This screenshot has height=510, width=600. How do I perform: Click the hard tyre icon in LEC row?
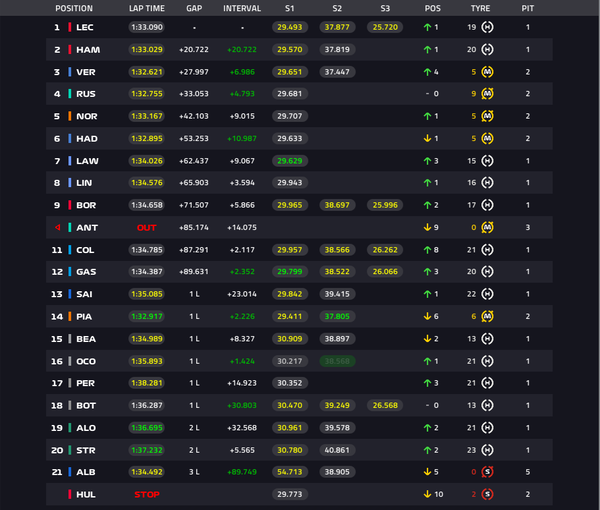click(x=487, y=27)
